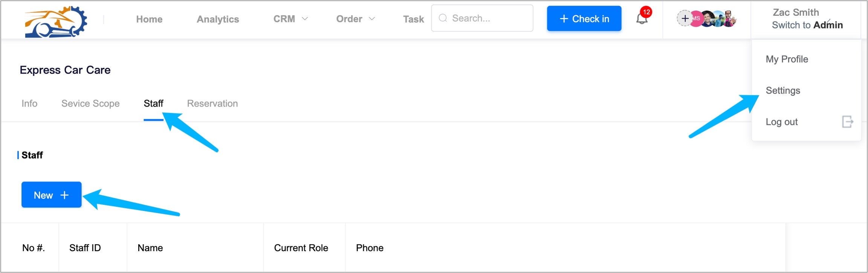
Task: Choose My Profile in the user menu
Action: coord(787,59)
